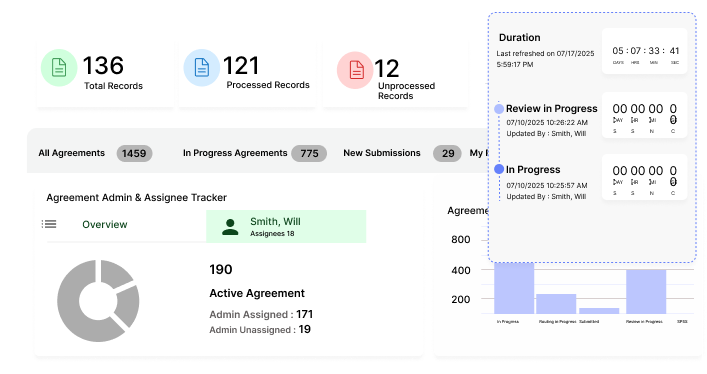Open the Overview tab in the tracker
707x374 pixels.
click(x=105, y=224)
